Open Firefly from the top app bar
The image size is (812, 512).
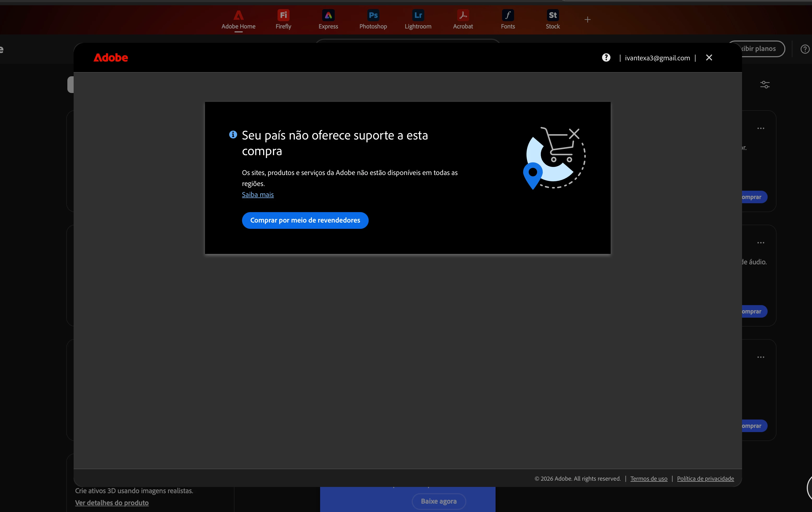pos(283,20)
